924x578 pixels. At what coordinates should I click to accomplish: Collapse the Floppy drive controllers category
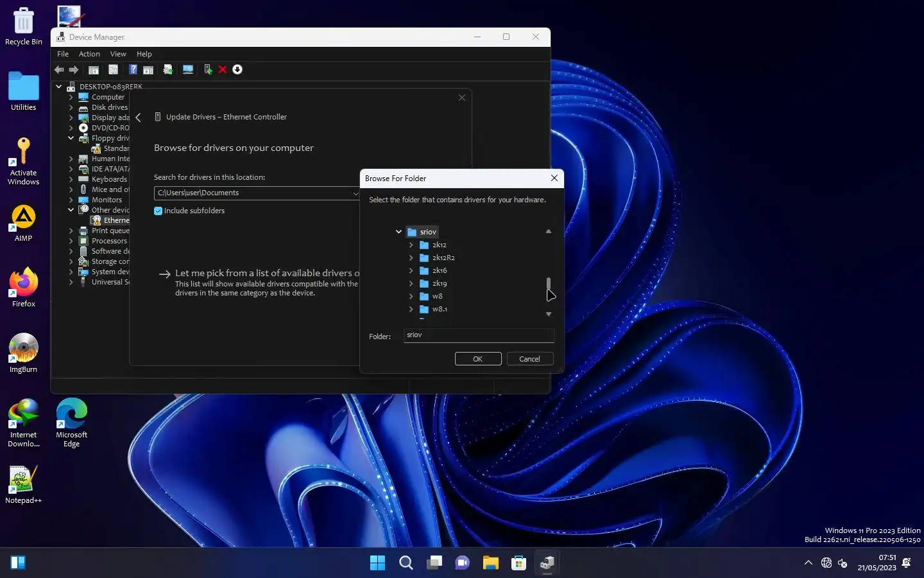(x=71, y=138)
